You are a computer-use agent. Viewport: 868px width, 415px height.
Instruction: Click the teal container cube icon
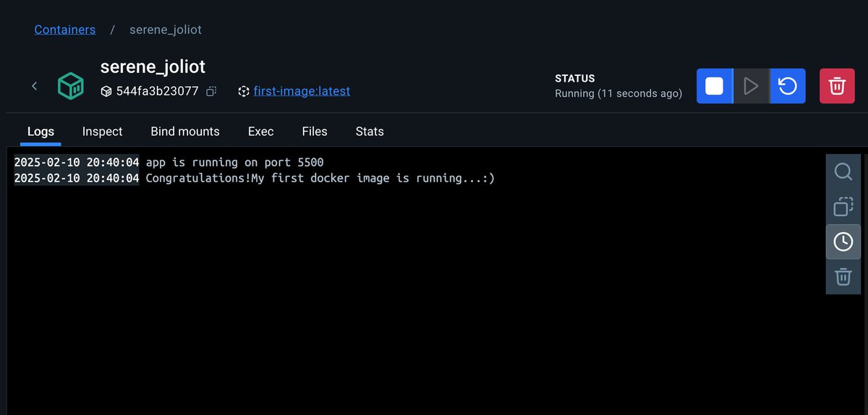point(72,86)
